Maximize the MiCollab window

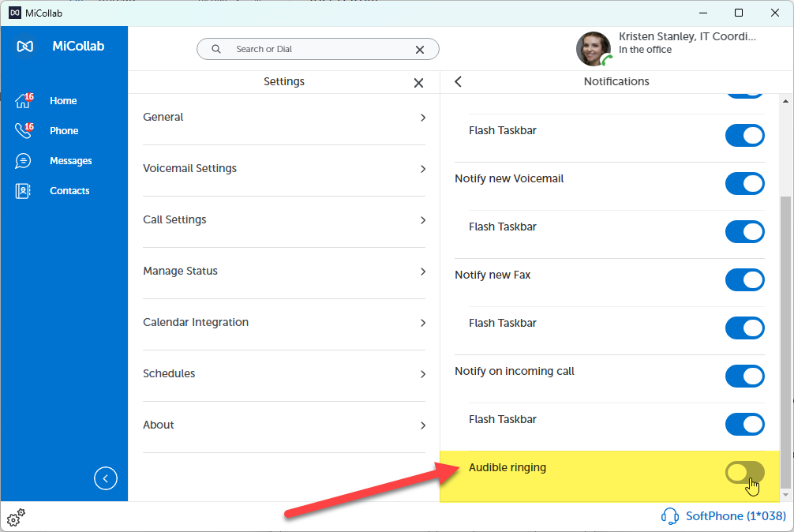pos(739,13)
